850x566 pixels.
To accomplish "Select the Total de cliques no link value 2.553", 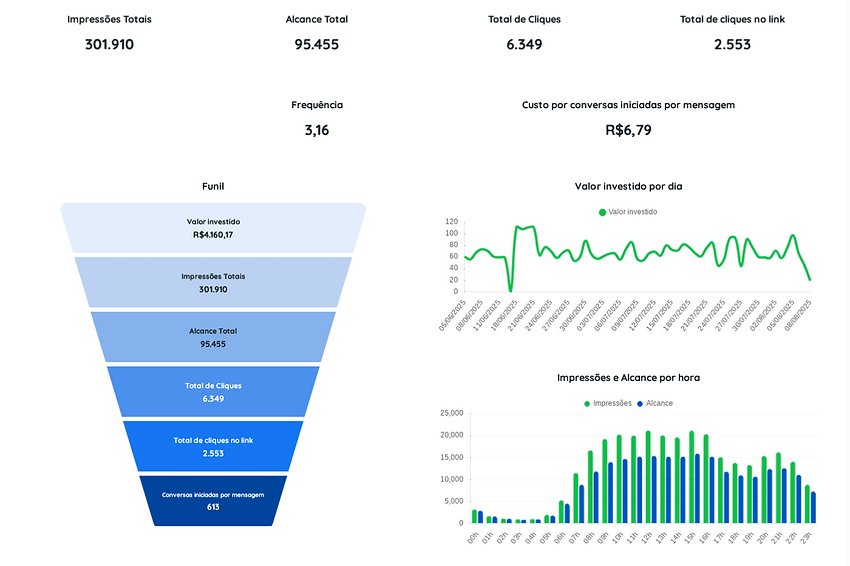I will pos(732,44).
